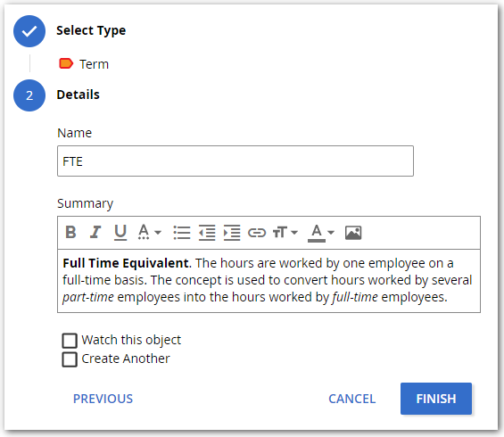Focus the Name input field with FTE
Viewport: 504px width, 437px height.
(235, 161)
